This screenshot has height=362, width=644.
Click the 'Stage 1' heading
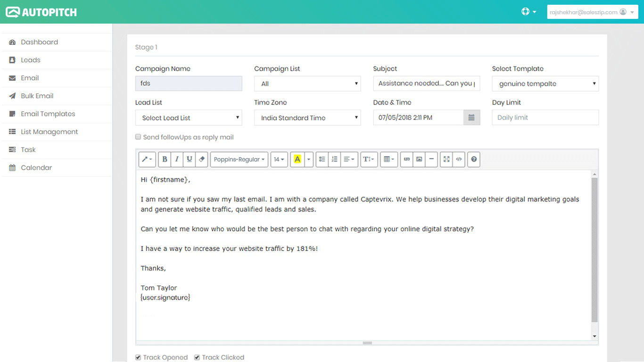pyautogui.click(x=146, y=47)
